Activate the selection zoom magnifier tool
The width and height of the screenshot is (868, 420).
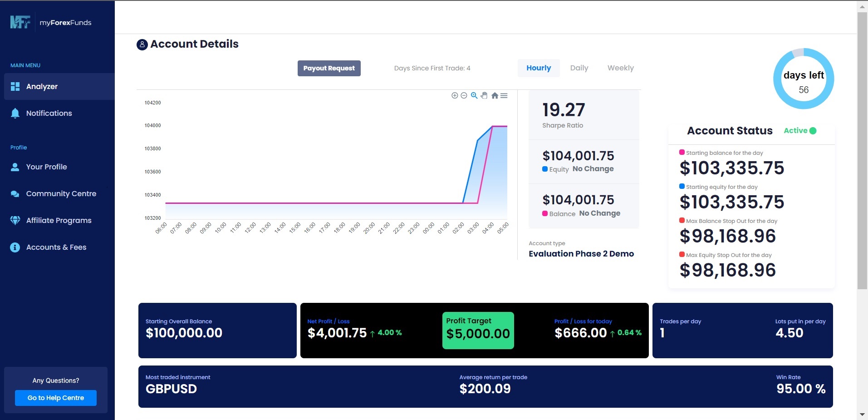click(x=474, y=95)
